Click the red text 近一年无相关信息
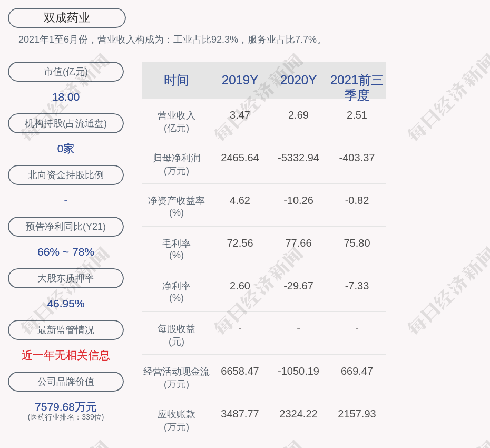Image resolution: width=490 pixels, height=448 pixels. tap(66, 355)
